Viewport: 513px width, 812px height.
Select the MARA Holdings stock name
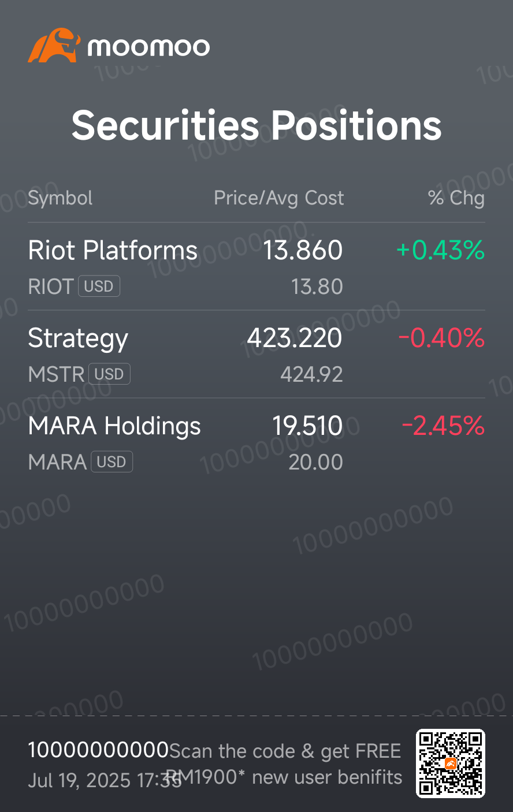click(x=114, y=426)
